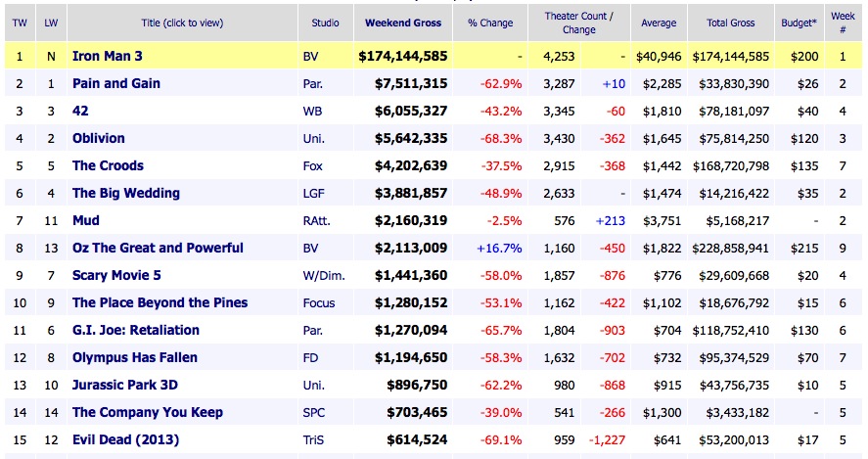
Task: Click the Jurassic Park 3D title
Action: [x=124, y=385]
